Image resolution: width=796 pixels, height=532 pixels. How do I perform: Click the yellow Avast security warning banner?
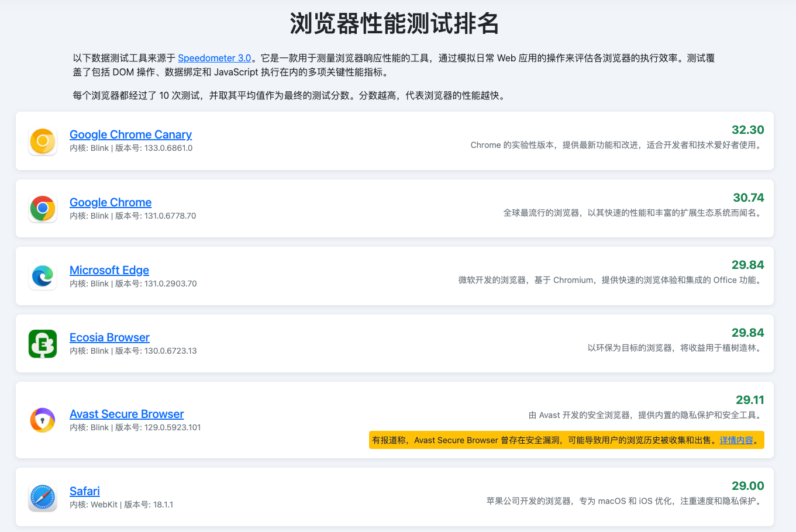pyautogui.click(x=567, y=440)
